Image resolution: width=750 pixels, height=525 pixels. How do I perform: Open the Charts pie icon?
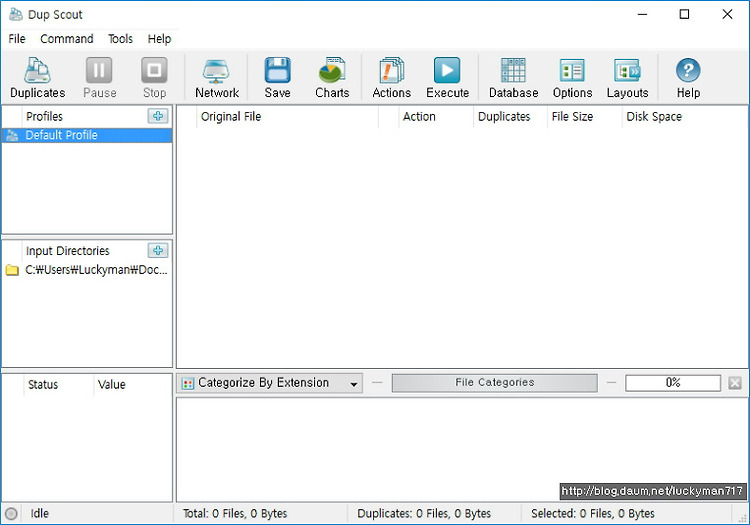click(332, 77)
